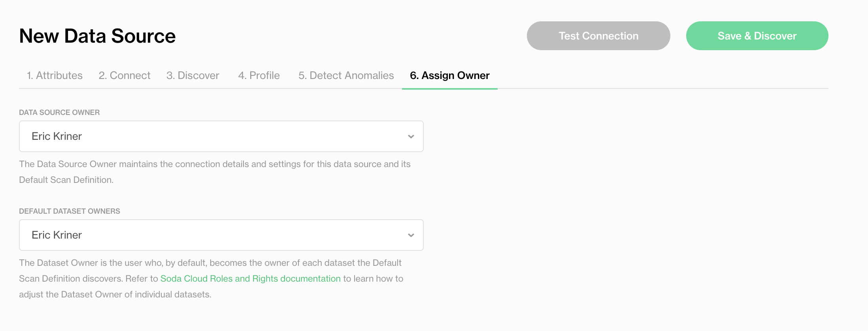Open the 1. Attributes tab
This screenshot has width=868, height=331.
55,75
